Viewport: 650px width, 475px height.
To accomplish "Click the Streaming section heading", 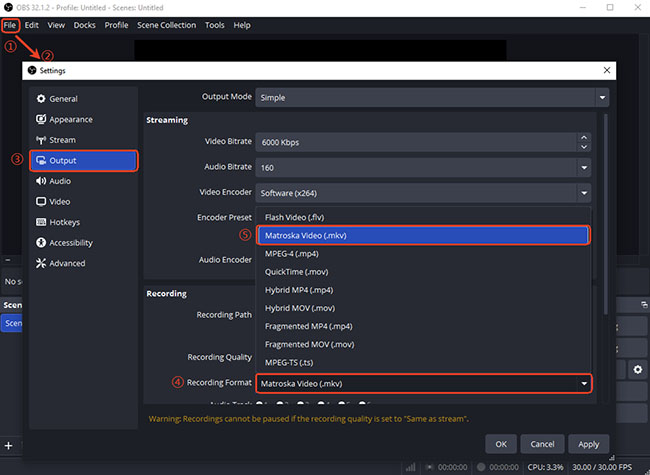I will (x=167, y=120).
